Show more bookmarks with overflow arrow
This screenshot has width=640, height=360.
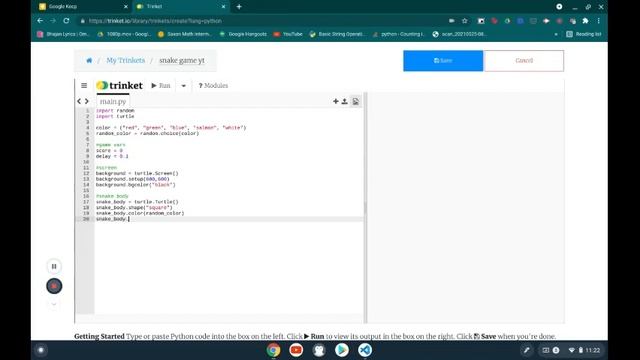556,34
